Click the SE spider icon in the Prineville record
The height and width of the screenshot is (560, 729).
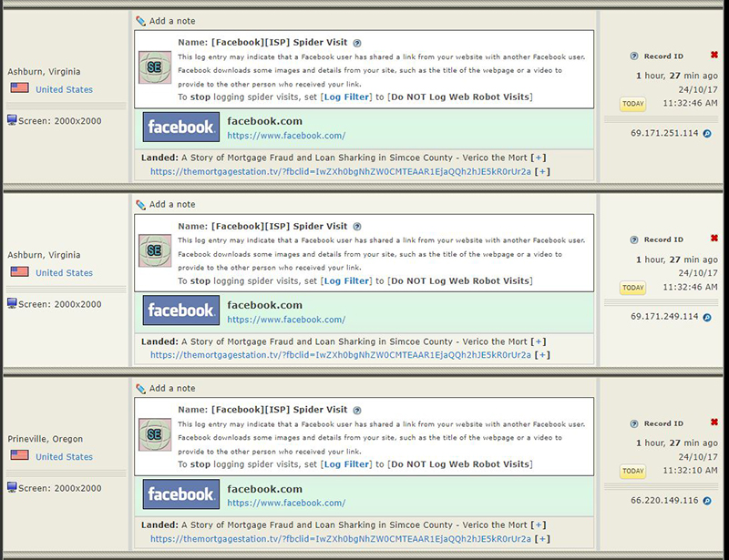(x=155, y=434)
